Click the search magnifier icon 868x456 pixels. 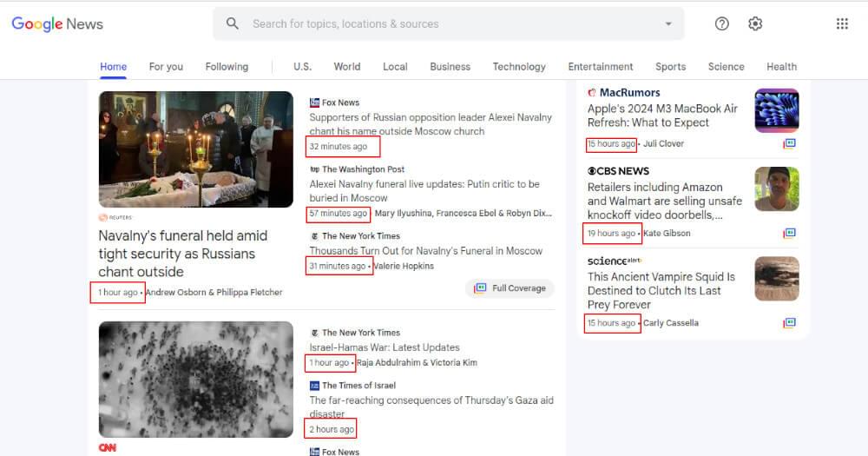233,23
